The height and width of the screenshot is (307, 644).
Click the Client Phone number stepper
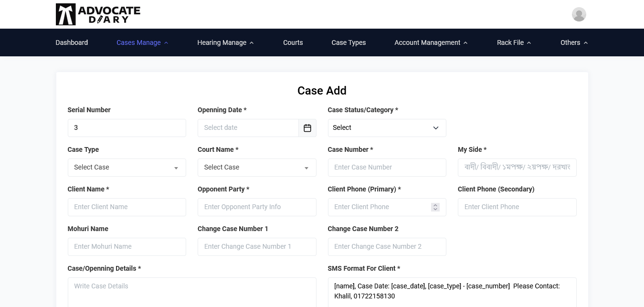point(435,207)
